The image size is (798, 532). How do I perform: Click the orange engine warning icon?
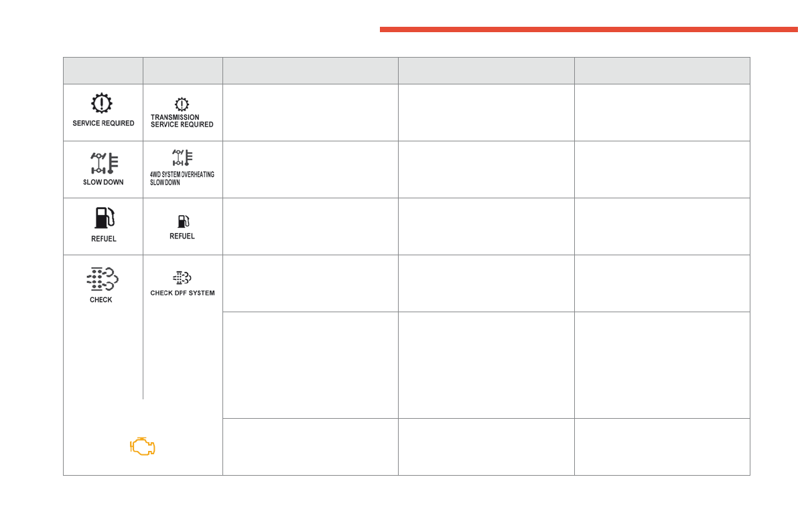143,447
